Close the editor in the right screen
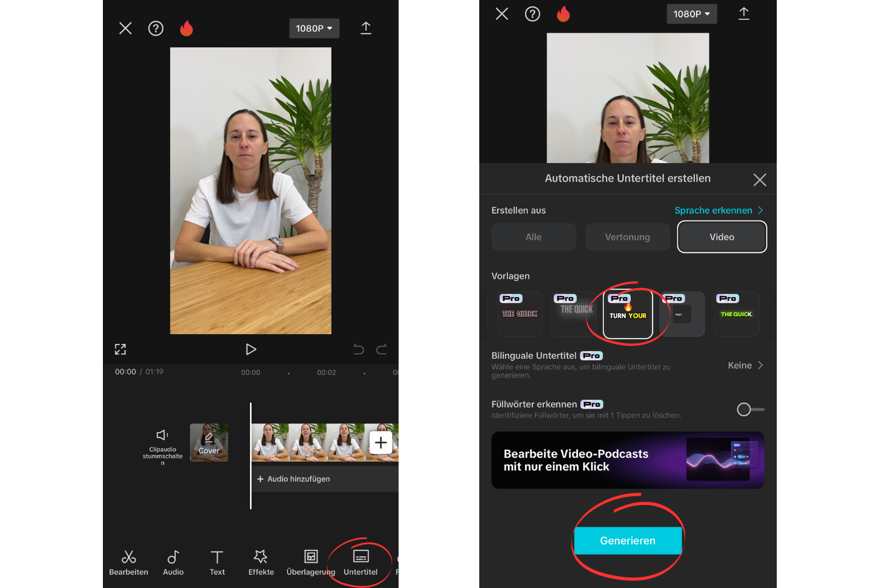 (502, 14)
